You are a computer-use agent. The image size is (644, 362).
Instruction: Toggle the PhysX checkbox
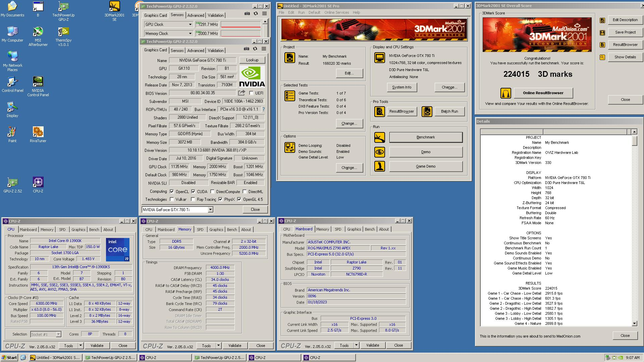point(220,199)
